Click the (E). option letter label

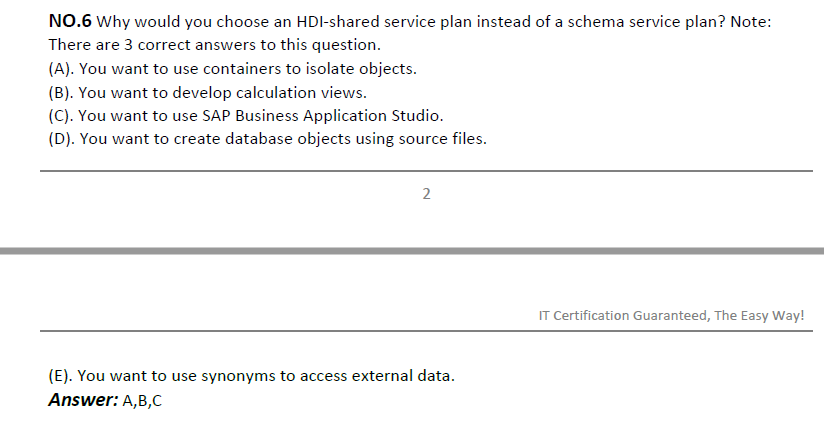61,376
